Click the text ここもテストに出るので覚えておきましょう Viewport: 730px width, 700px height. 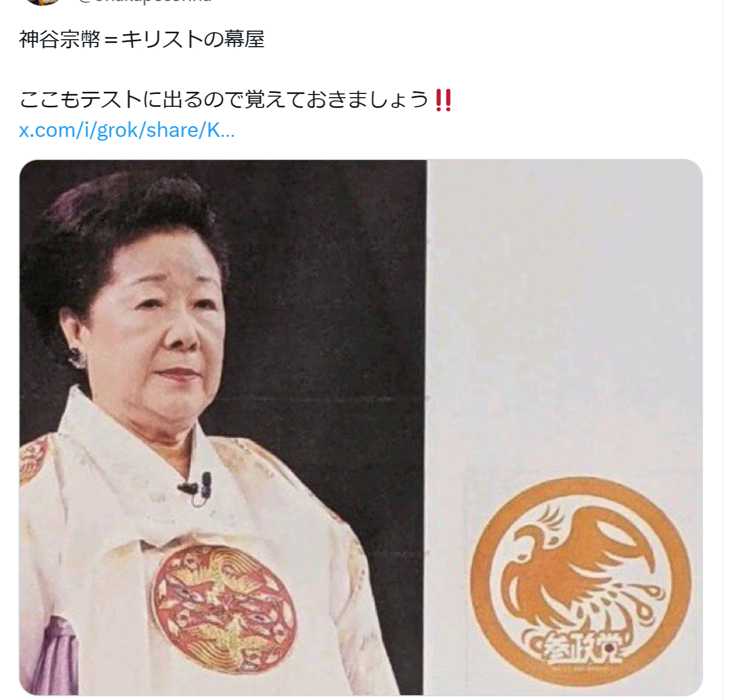pyautogui.click(x=224, y=100)
